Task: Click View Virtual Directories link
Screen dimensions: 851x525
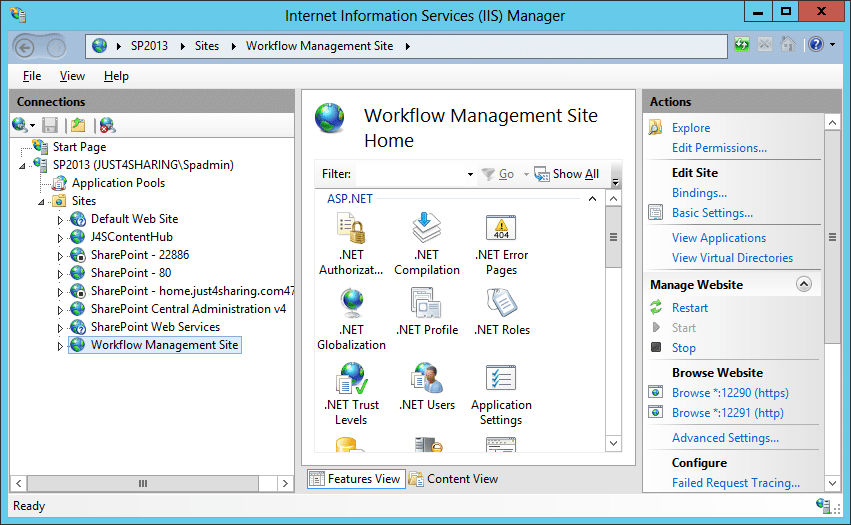Action: tap(732, 258)
